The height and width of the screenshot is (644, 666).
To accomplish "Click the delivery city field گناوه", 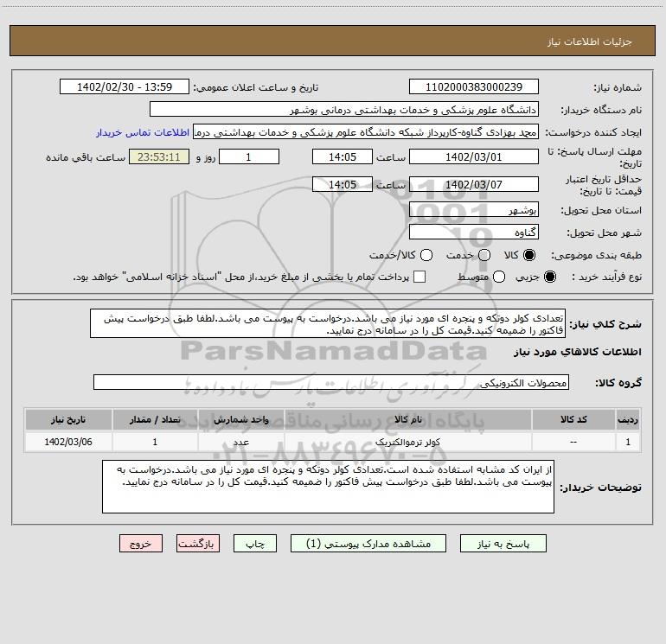I will pos(474,232).
